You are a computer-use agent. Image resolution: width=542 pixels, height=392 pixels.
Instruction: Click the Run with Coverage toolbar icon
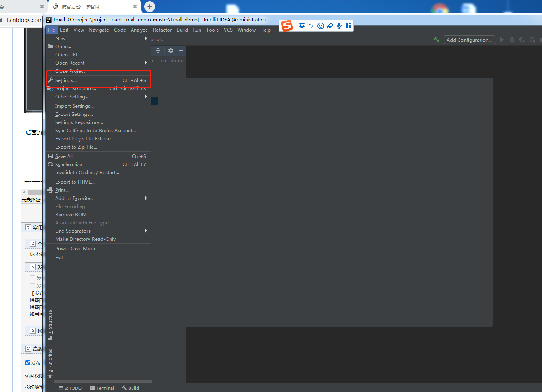click(x=522, y=40)
